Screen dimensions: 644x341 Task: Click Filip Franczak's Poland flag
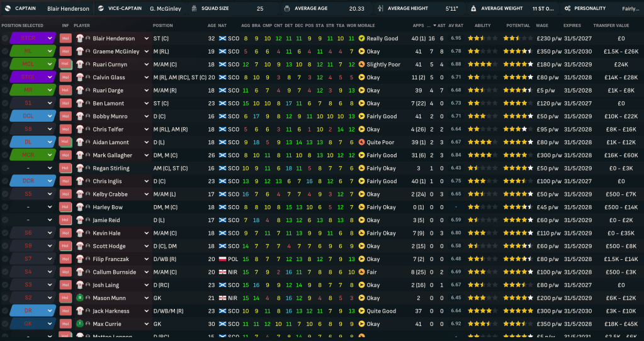[x=222, y=259]
